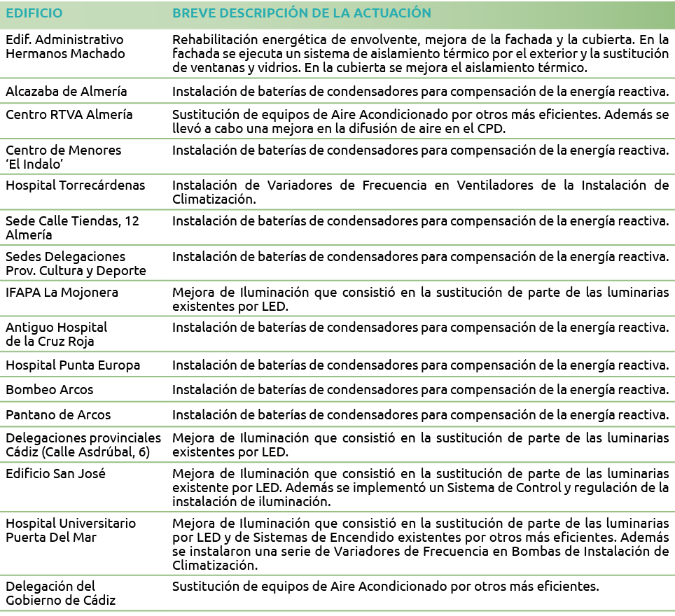Click the Hospital Torrecárdenas Variadores de Frecuencia description

pyautogui.click(x=420, y=192)
